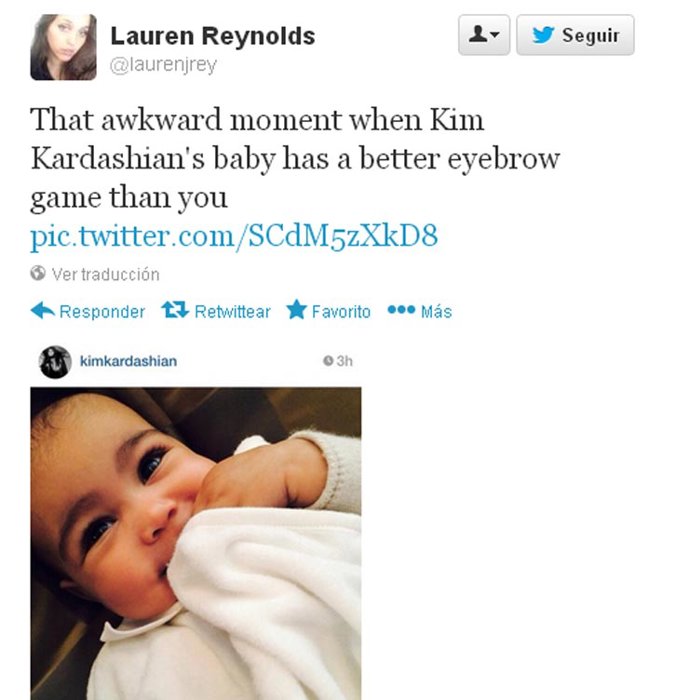Viewport: 690px width, 700px height.
Task: Follow Lauren Reynolds with Seguir button
Action: coord(575,35)
